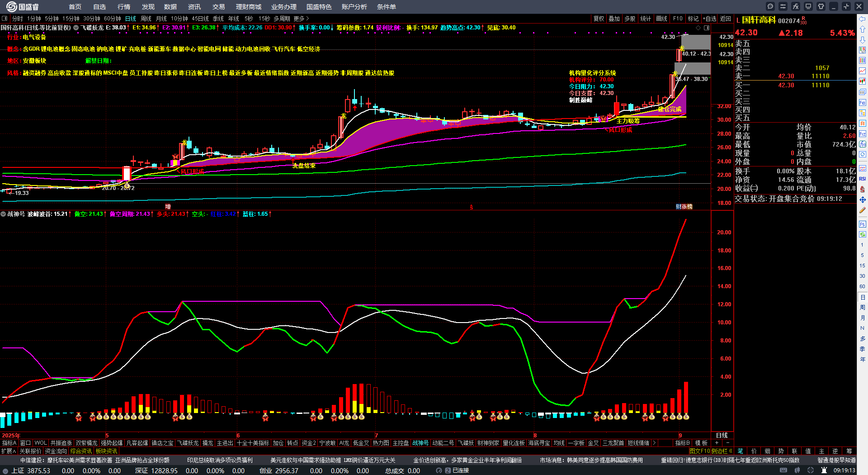Open the formula fx icon in title bar

(796, 6)
